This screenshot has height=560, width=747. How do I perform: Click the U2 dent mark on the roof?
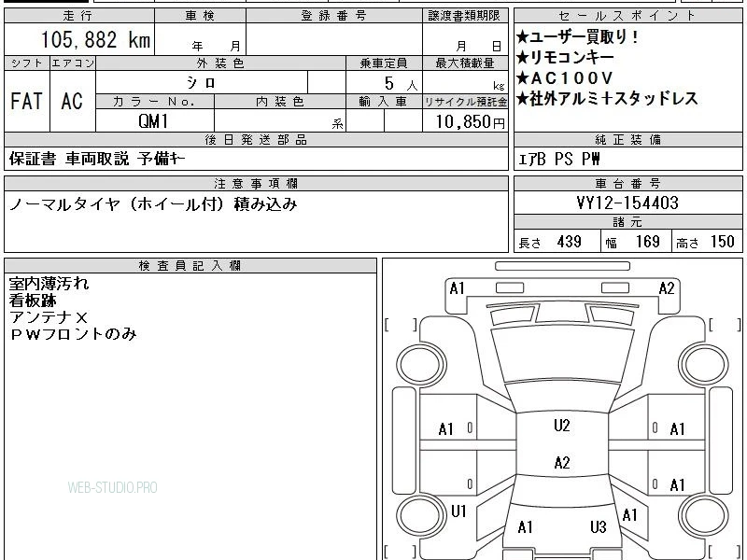tap(562, 426)
